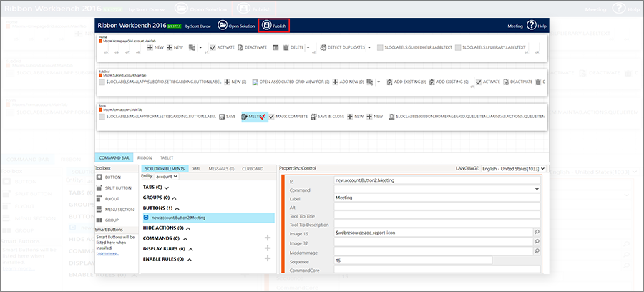Switch to the Tablet tab
The height and width of the screenshot is (292, 644).
tap(167, 157)
